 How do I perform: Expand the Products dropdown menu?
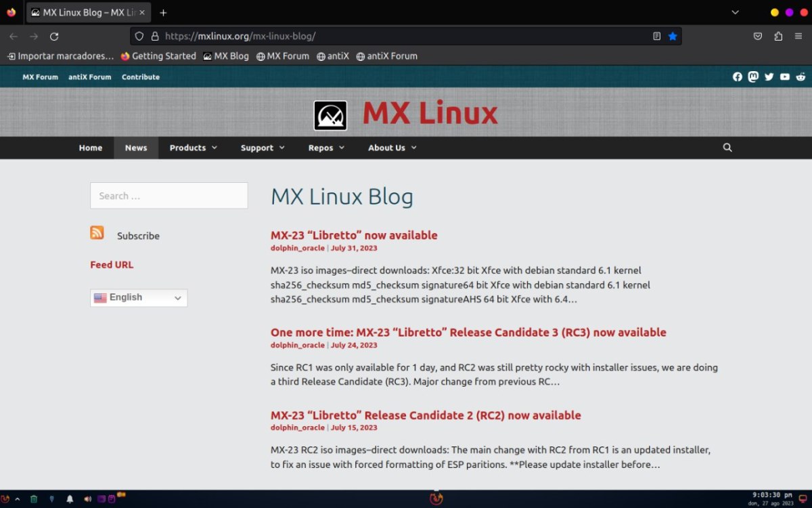193,148
